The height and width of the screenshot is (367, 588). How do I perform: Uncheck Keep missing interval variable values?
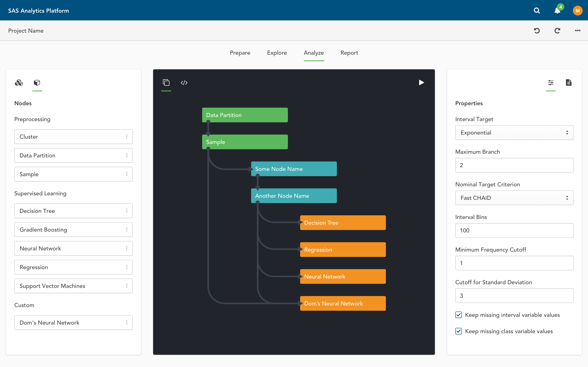point(459,315)
